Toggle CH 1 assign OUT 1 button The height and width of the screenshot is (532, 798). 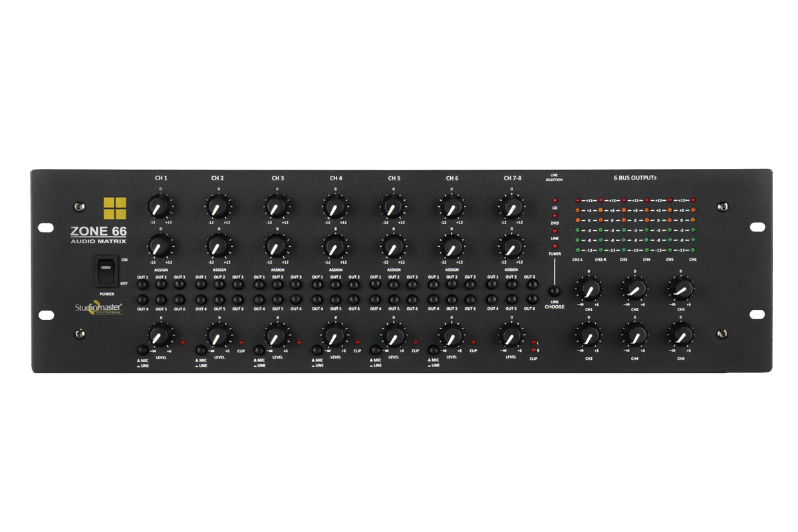pyautogui.click(x=143, y=285)
